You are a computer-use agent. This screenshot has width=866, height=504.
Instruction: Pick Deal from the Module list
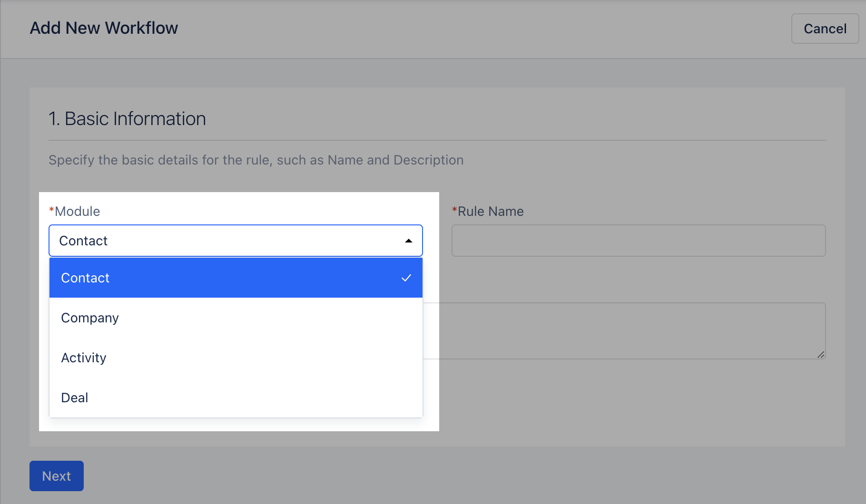click(236, 397)
